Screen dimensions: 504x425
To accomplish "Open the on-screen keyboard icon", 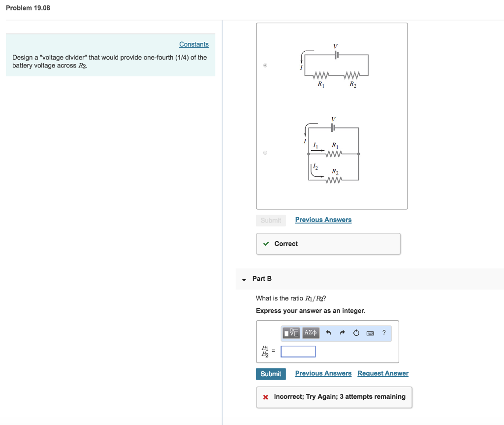I will point(370,333).
